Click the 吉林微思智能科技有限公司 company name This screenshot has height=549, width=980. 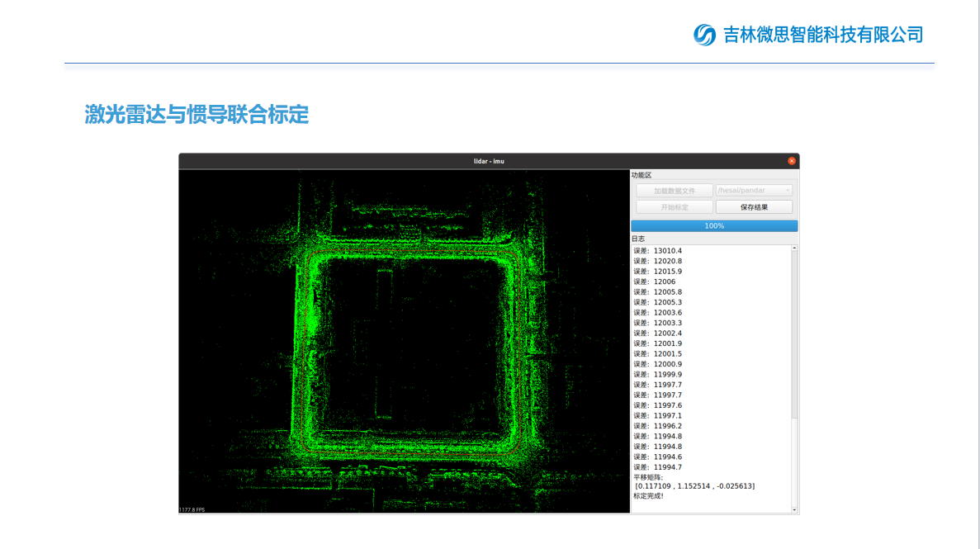coord(823,35)
